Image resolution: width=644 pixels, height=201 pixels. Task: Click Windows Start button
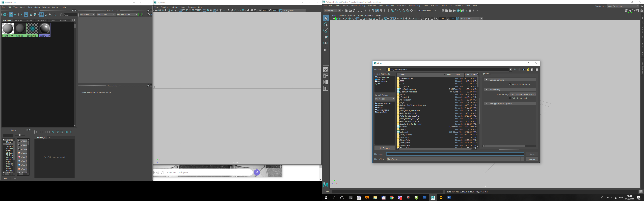[x=326, y=197]
